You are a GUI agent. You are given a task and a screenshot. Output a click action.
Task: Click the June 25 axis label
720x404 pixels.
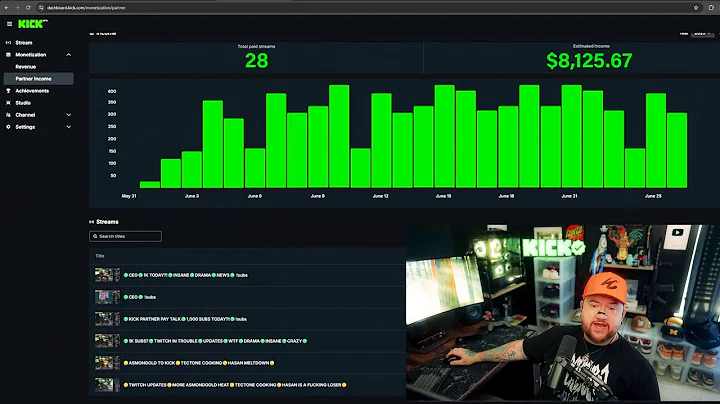pos(653,196)
